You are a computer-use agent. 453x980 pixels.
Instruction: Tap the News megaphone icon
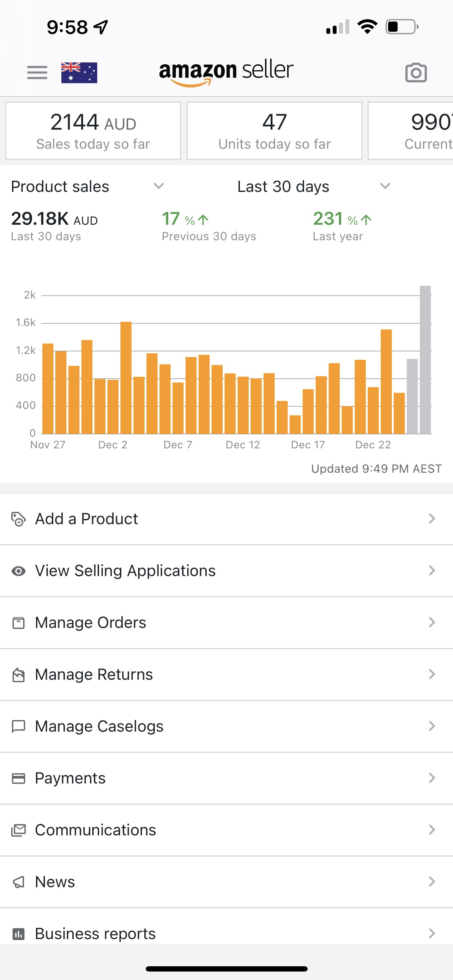[18, 882]
